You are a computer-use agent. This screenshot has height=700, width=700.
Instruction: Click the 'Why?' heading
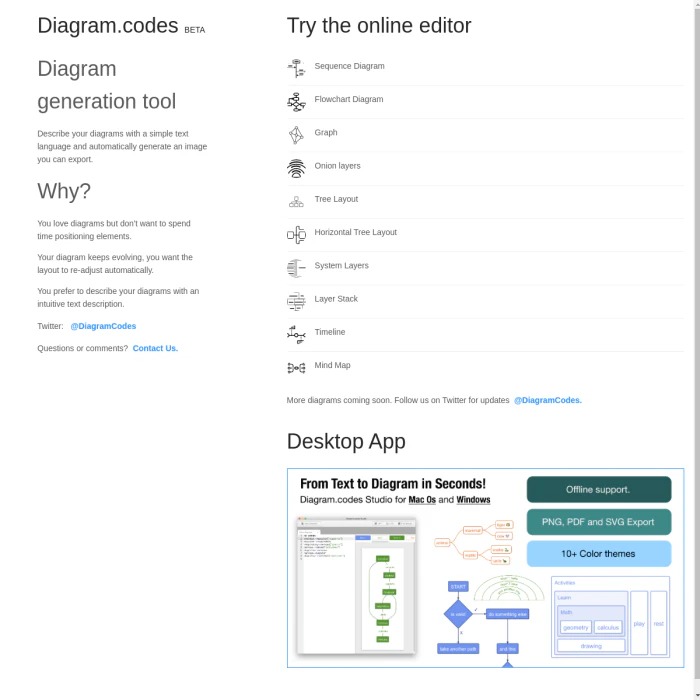pyautogui.click(x=64, y=191)
